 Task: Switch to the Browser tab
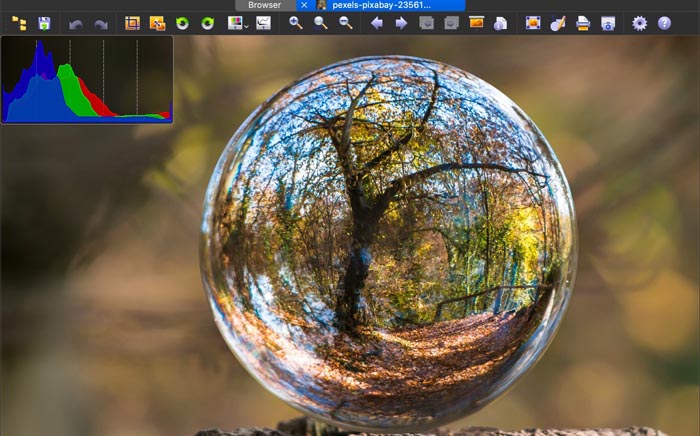tap(265, 5)
